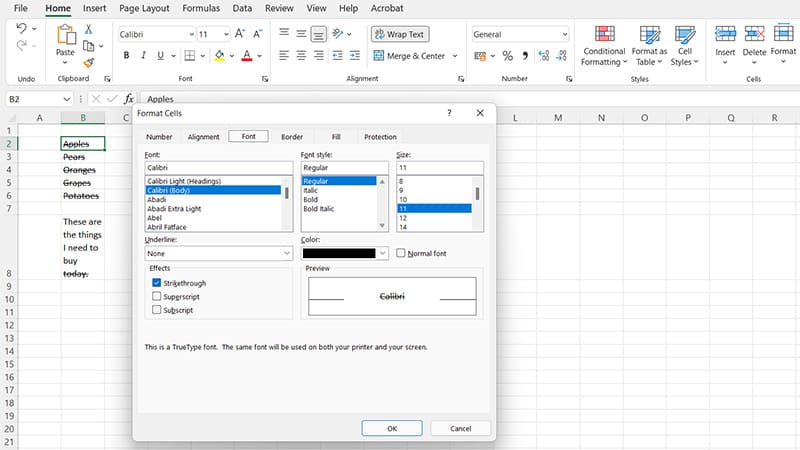Select the Format Painter brush
Image resolution: width=800 pixels, height=450 pixels.
pyautogui.click(x=89, y=63)
